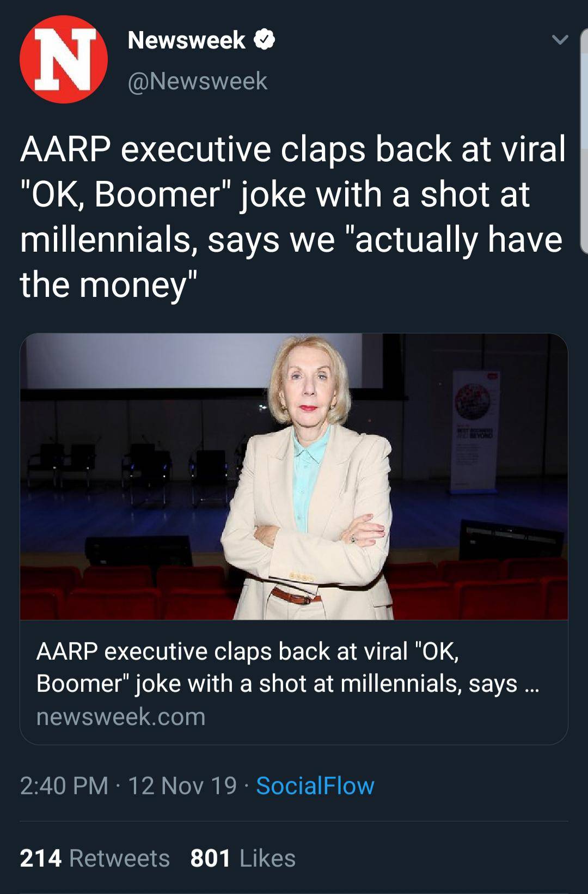This screenshot has width=588, height=894.
Task: Visit the newsweek.com link
Action: pos(121,718)
